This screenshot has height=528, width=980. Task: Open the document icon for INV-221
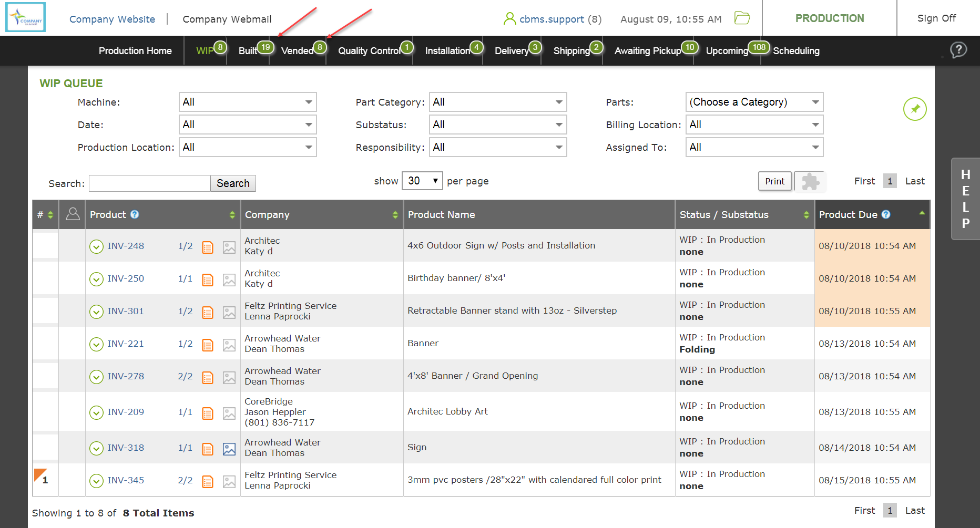pos(208,345)
